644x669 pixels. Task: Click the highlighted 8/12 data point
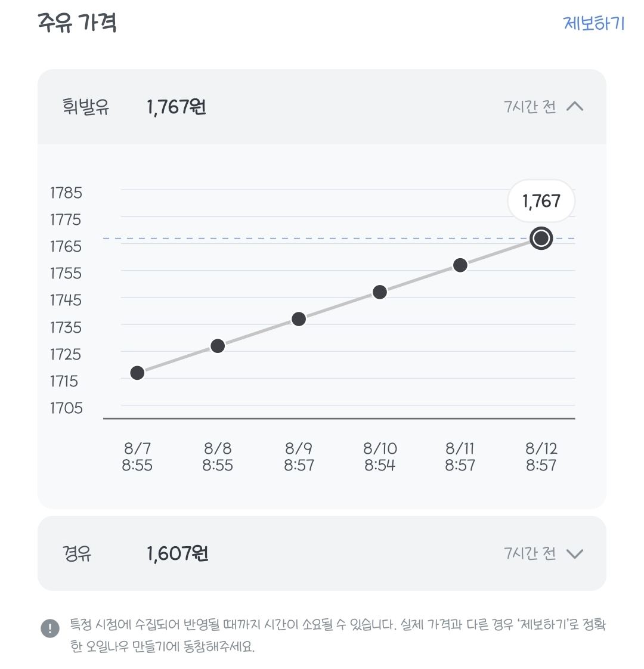tap(541, 238)
